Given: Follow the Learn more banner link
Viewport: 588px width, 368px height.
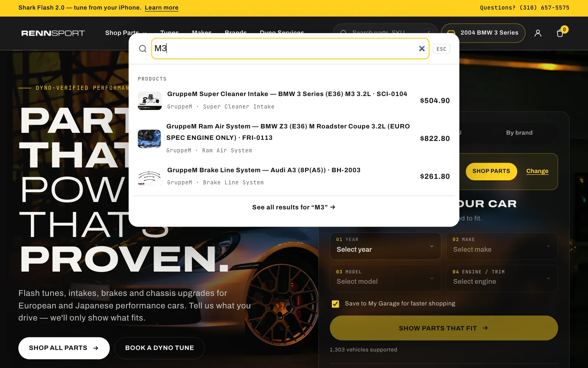Looking at the screenshot, I should tap(161, 8).
